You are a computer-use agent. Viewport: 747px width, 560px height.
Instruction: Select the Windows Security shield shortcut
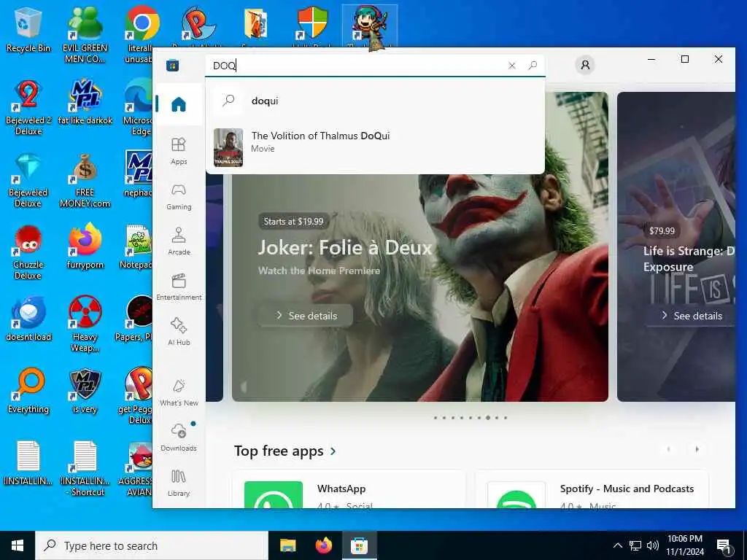pyautogui.click(x=312, y=23)
